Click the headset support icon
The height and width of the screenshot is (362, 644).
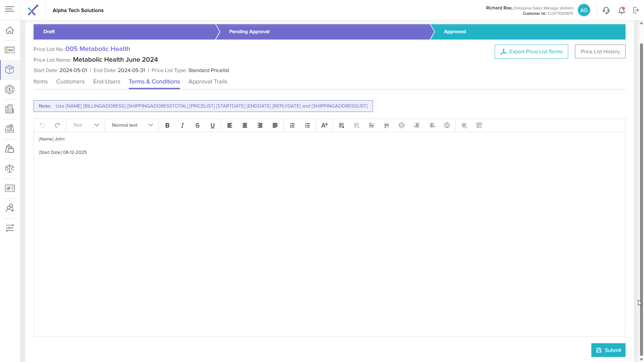pos(606,10)
